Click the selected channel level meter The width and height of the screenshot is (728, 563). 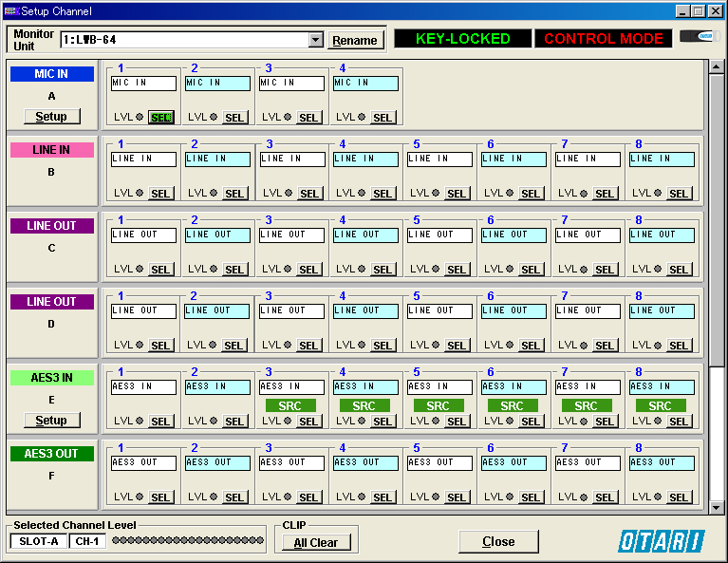pyautogui.click(x=188, y=540)
